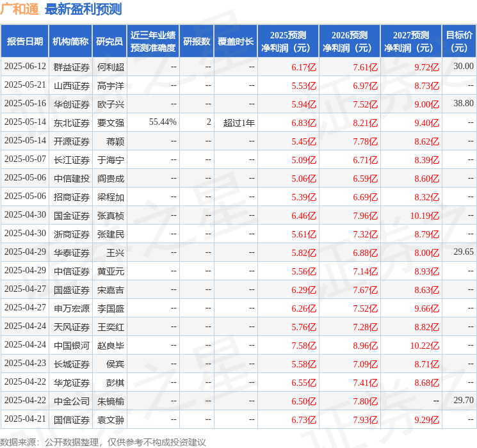Select analyst name 黄亚元
This screenshot has width=477, height=448.
(111, 271)
